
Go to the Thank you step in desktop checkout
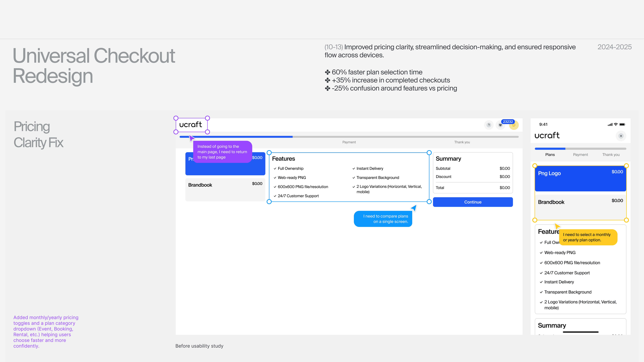pyautogui.click(x=462, y=142)
